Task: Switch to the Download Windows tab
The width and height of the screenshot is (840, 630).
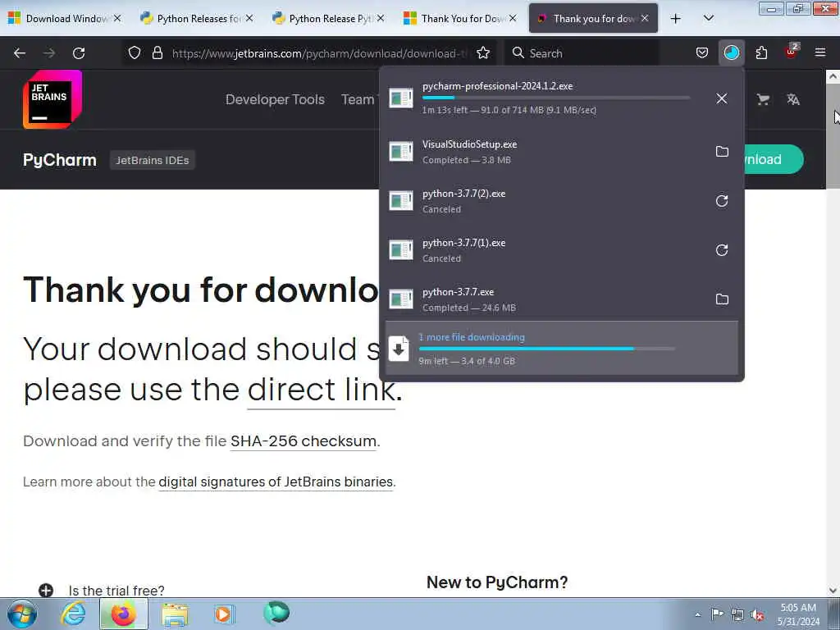Action: coord(64,18)
